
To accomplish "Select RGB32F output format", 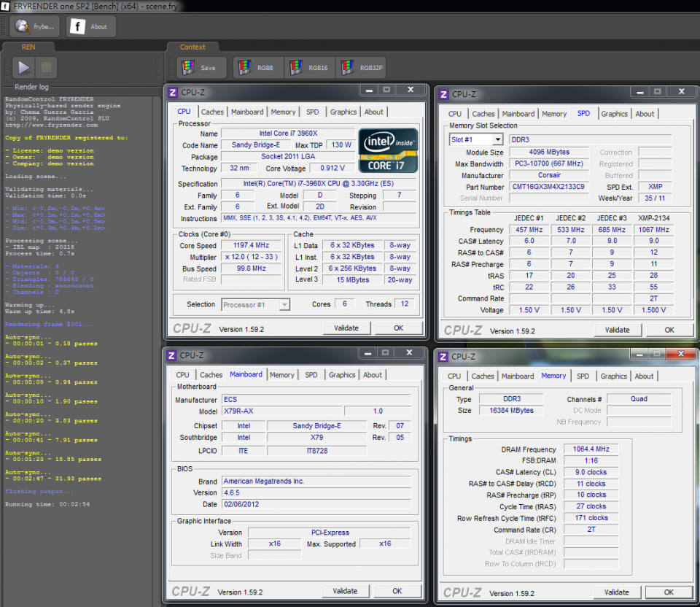I will point(360,68).
